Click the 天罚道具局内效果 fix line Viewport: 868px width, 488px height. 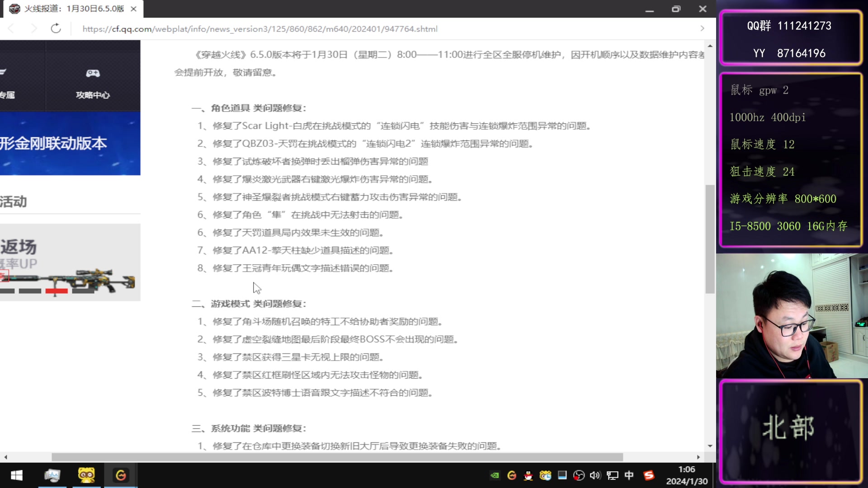tap(291, 233)
